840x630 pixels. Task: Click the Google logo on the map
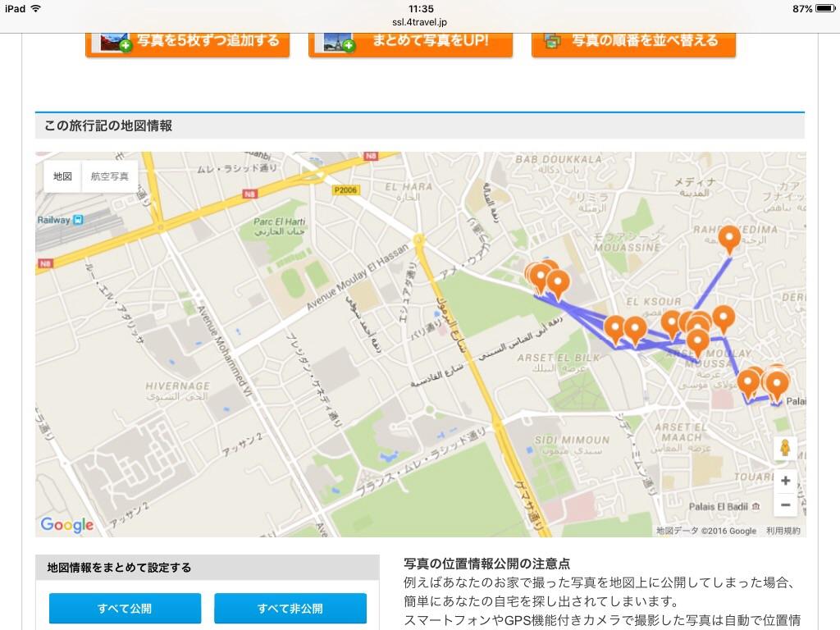point(66,525)
